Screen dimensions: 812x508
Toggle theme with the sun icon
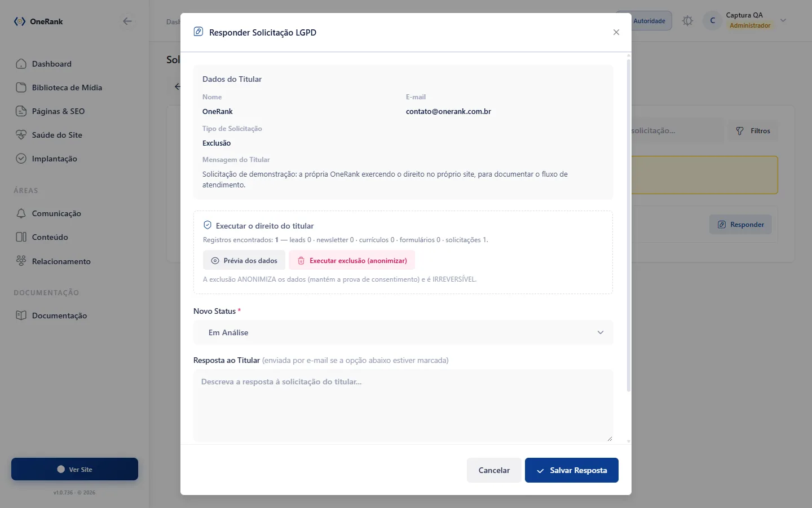687,21
